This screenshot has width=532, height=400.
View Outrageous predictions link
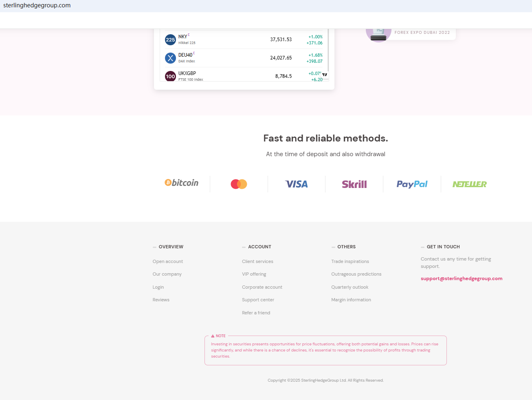356,274
